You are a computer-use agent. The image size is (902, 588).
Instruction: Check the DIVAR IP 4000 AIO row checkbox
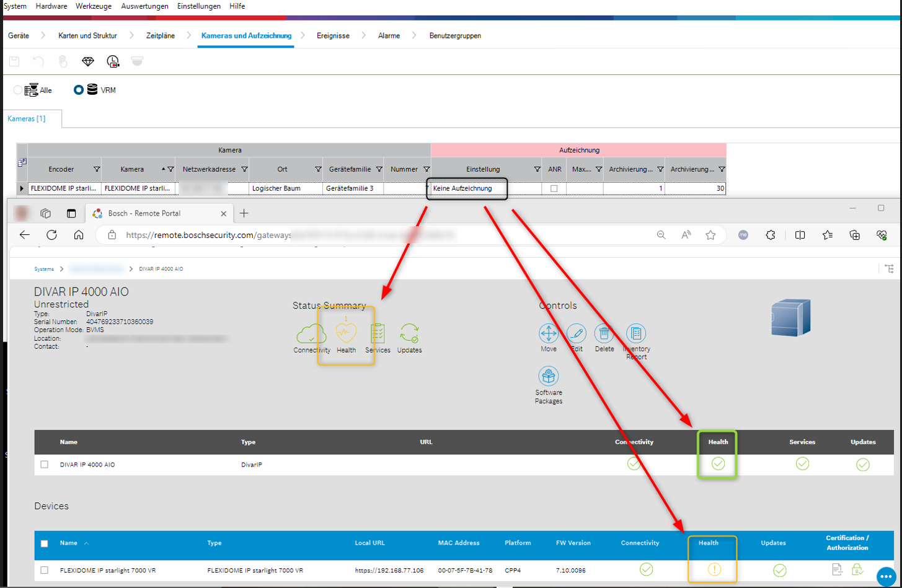[x=44, y=464]
